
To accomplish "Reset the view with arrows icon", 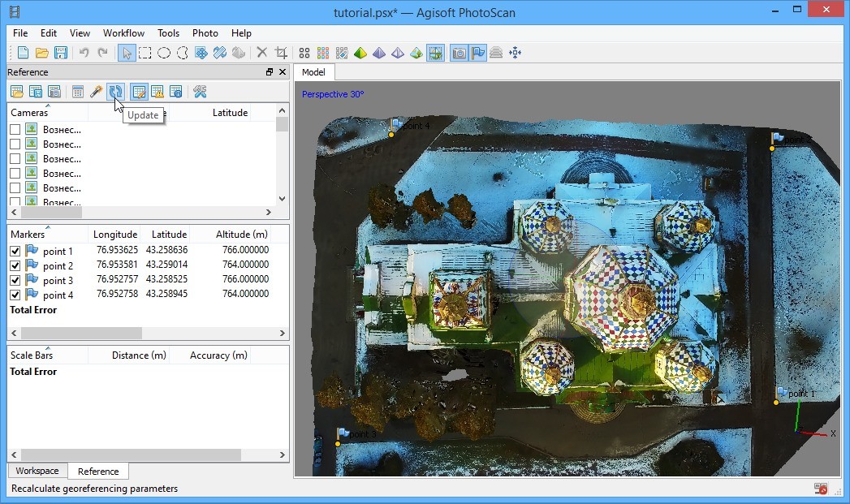I will point(515,53).
